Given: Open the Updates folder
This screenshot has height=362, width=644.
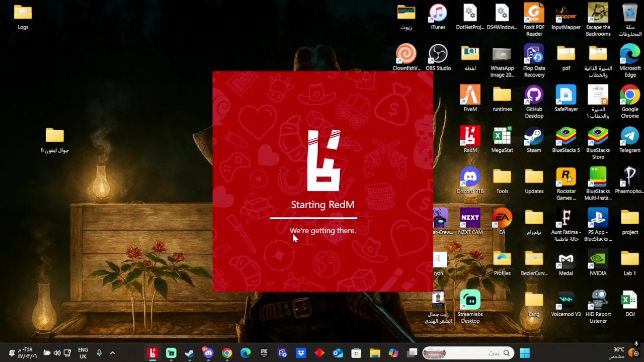Looking at the screenshot, I should (x=534, y=181).
